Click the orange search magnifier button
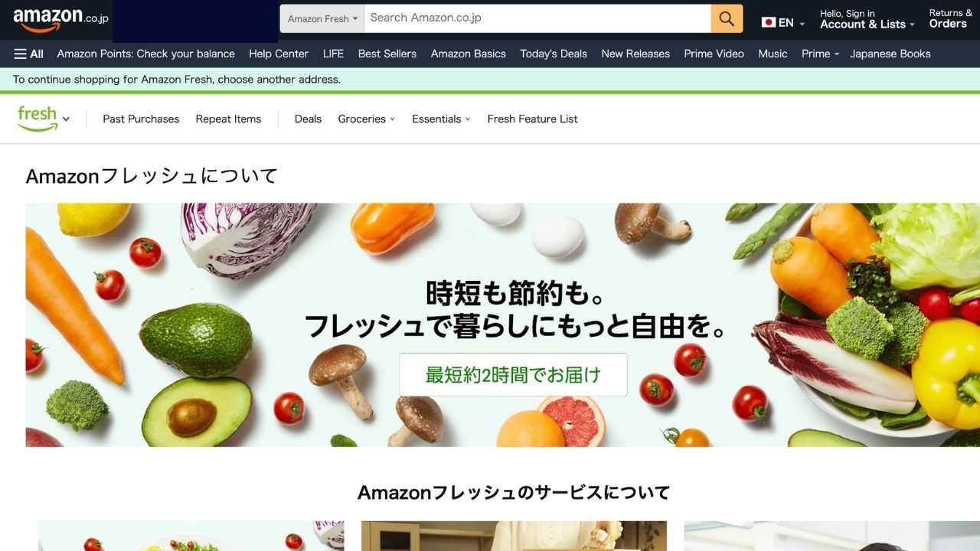Image resolution: width=980 pixels, height=551 pixels. [x=727, y=18]
